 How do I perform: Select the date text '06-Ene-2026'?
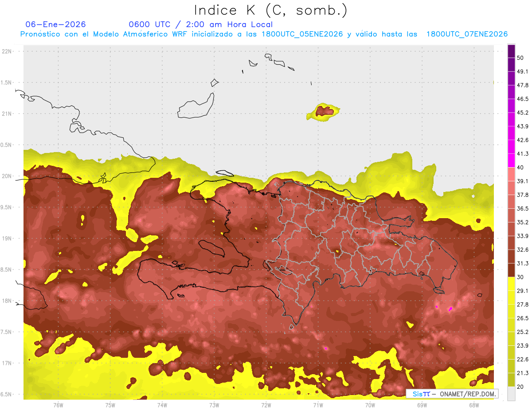click(x=56, y=24)
